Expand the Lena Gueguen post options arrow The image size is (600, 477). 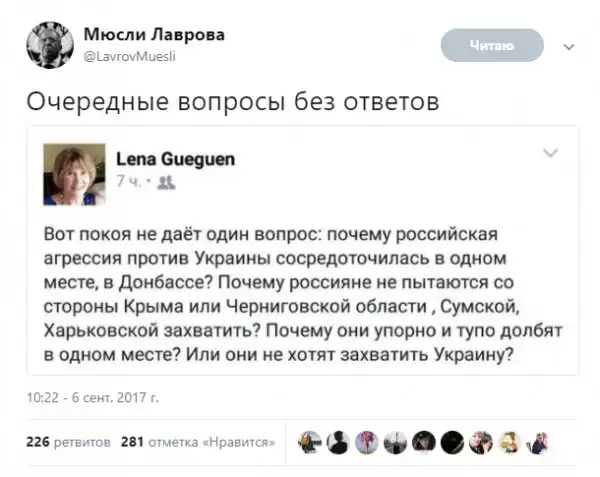point(549,152)
